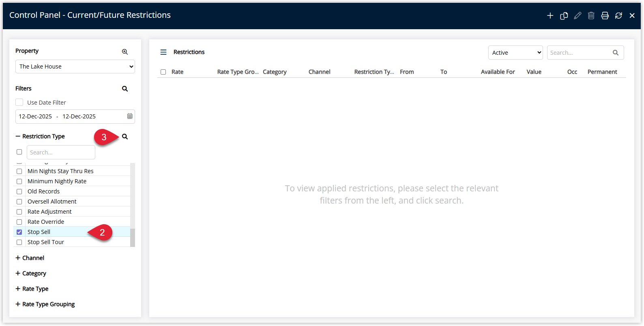Sort by the From column header
The width and height of the screenshot is (644, 326).
[x=407, y=72]
